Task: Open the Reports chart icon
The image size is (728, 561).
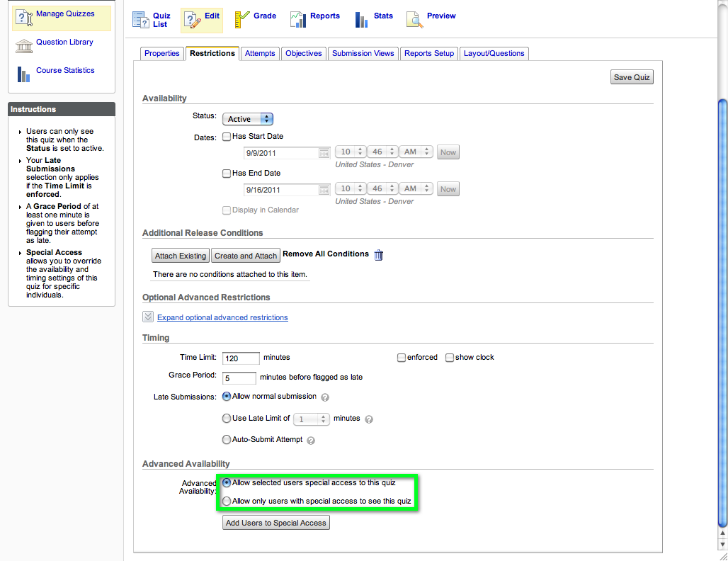Action: [x=298, y=20]
